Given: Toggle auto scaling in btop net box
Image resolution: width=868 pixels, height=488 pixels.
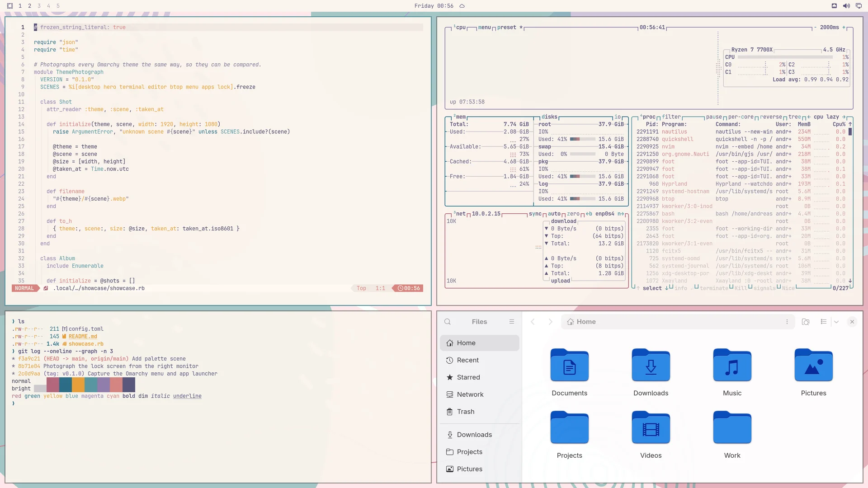Looking at the screenshot, I should (x=554, y=214).
